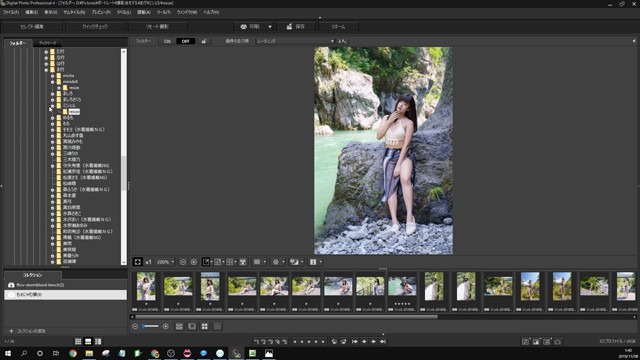
Task: Open the Thumbnail menu
Action: 74,12
